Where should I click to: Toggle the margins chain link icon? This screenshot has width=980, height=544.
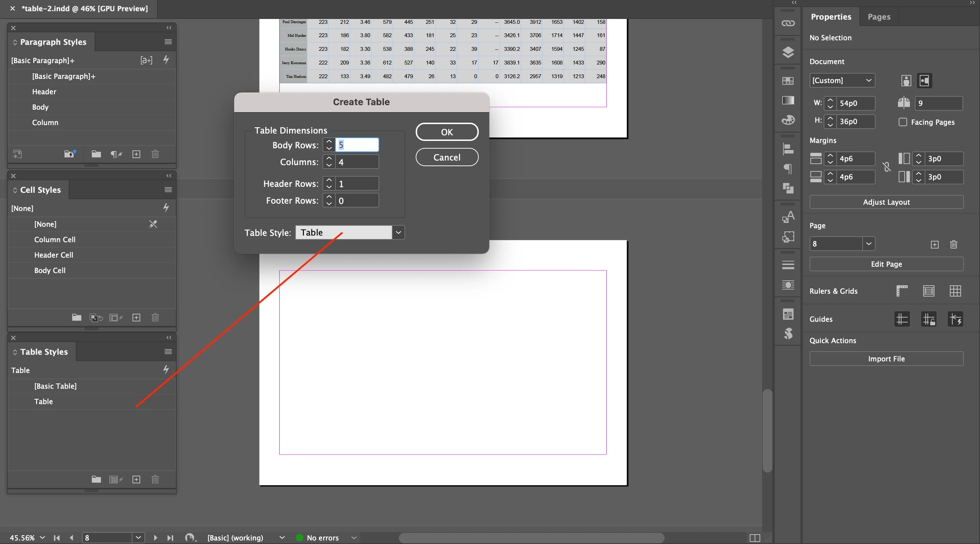coord(886,167)
